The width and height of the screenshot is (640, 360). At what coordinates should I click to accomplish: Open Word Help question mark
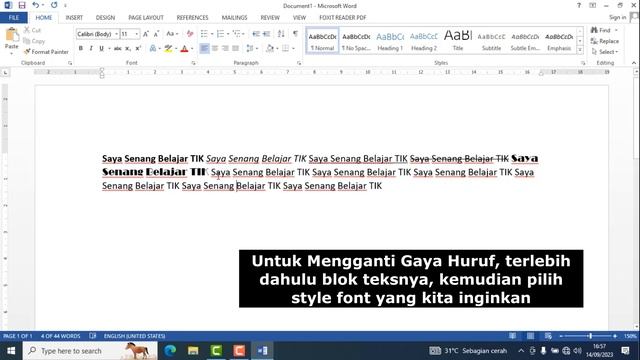click(x=579, y=5)
